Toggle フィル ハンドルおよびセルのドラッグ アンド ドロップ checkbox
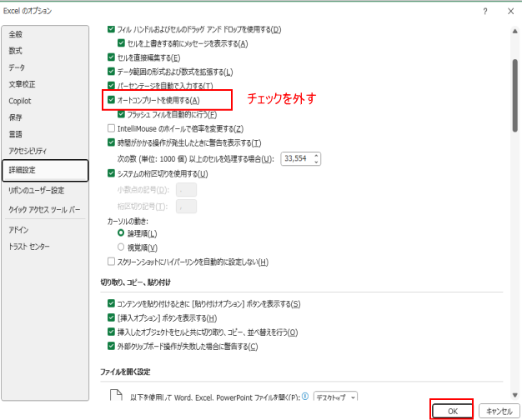Screen dimensions: 522x420 [111, 29]
